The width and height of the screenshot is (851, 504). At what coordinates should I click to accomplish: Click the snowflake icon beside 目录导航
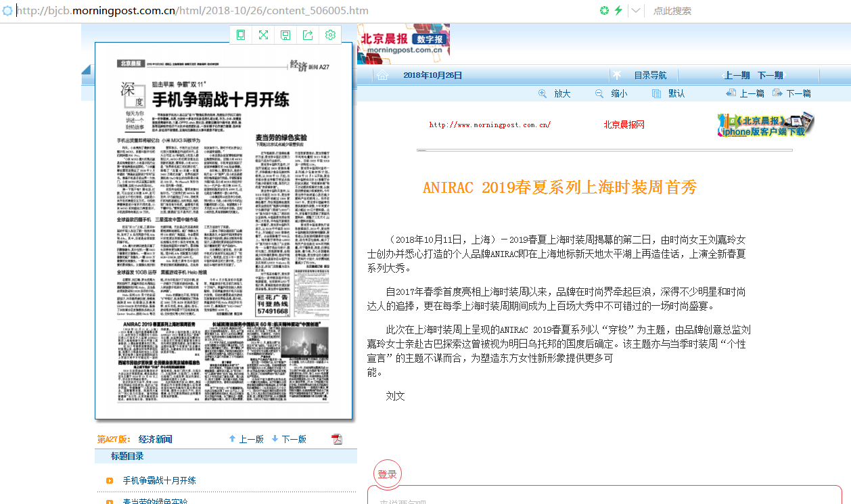click(x=616, y=75)
